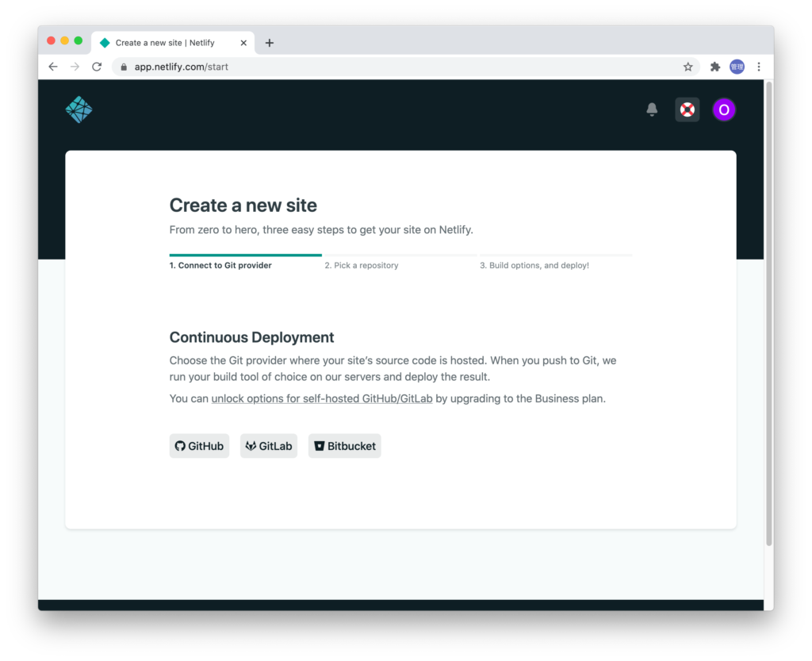812x661 pixels.
Task: Open notifications via the bell icon
Action: pyautogui.click(x=652, y=110)
